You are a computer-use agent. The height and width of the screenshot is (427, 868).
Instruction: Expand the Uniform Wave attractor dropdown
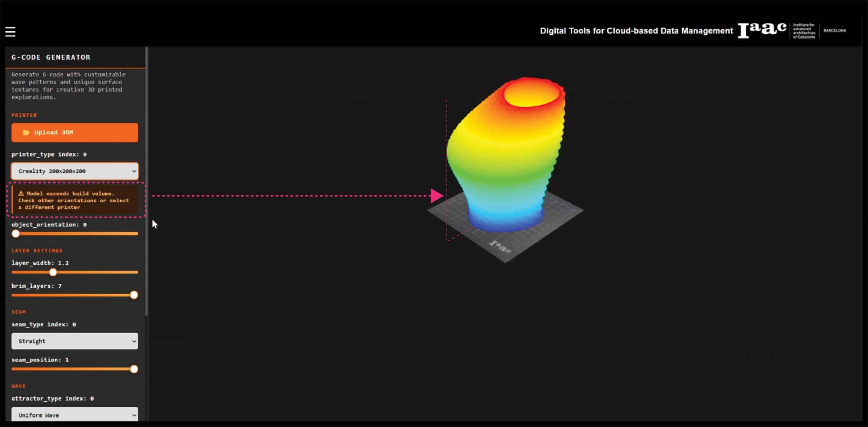pos(75,415)
